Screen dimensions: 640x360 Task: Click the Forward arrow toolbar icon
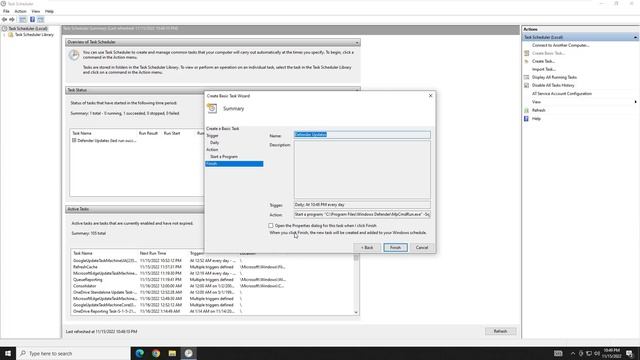12,20
